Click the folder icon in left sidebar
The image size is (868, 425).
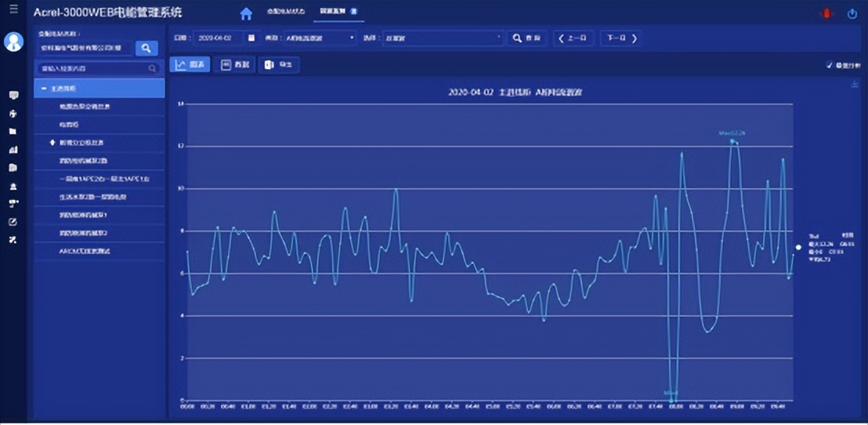coord(13,131)
